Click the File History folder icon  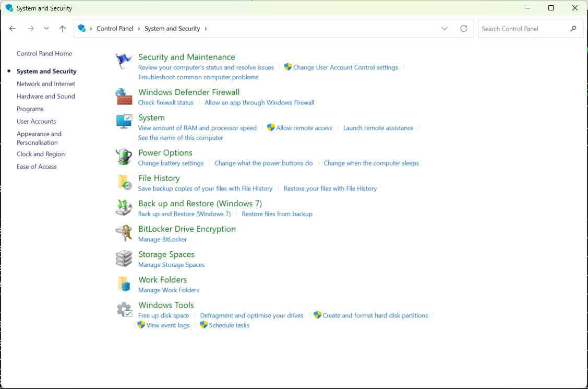pyautogui.click(x=124, y=182)
